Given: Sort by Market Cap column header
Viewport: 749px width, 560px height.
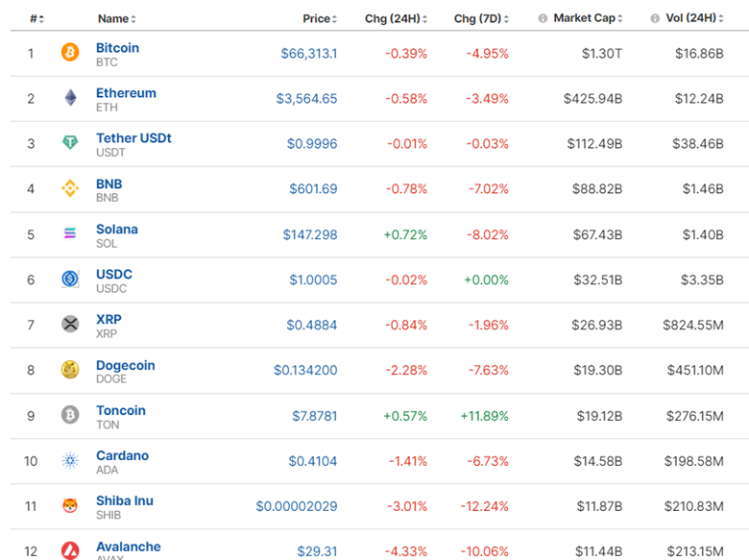Looking at the screenshot, I should click(588, 18).
